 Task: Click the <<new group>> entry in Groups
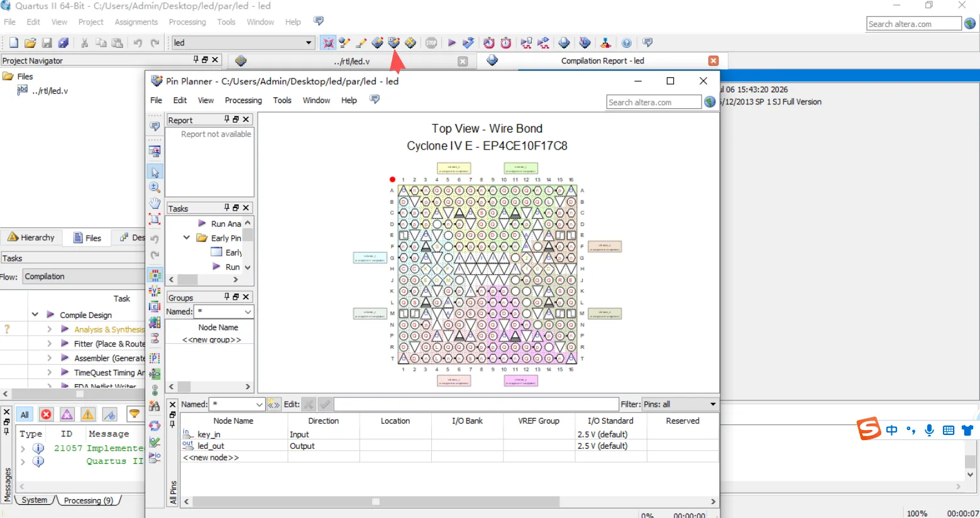212,339
